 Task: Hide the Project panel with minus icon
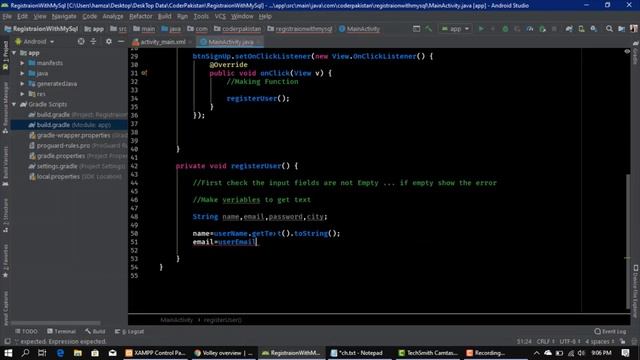click(x=121, y=42)
